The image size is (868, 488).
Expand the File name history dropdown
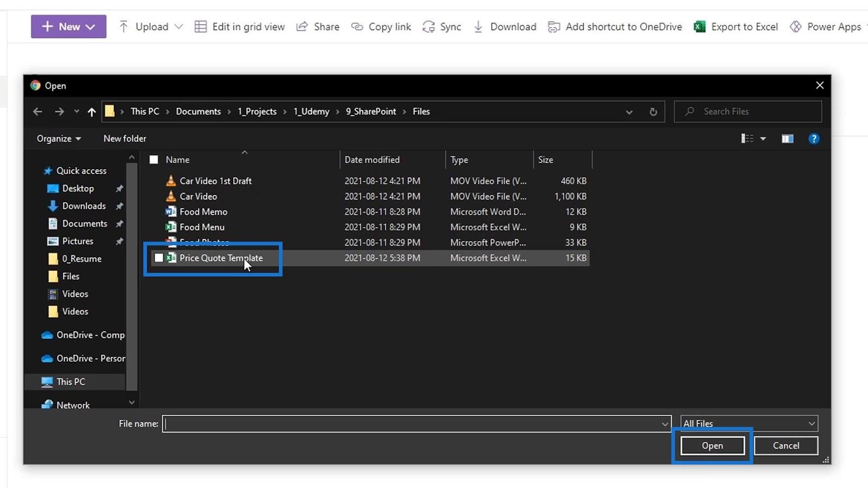point(665,424)
